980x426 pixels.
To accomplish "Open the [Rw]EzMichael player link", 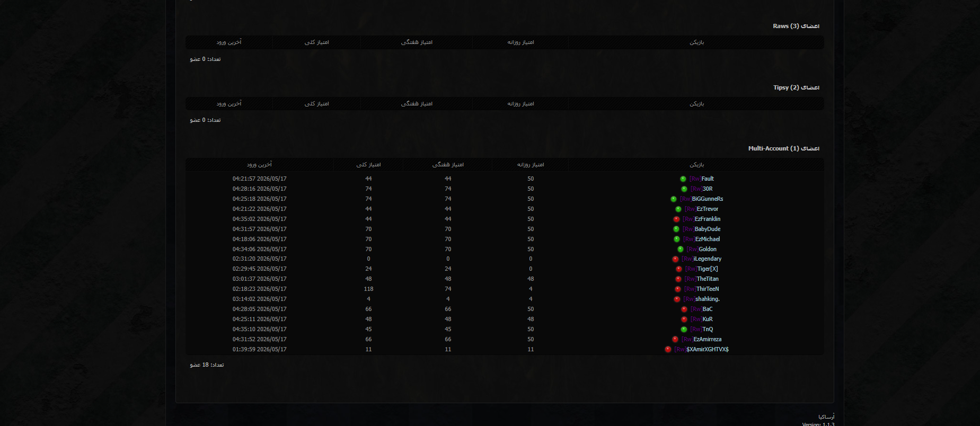I will (x=702, y=239).
